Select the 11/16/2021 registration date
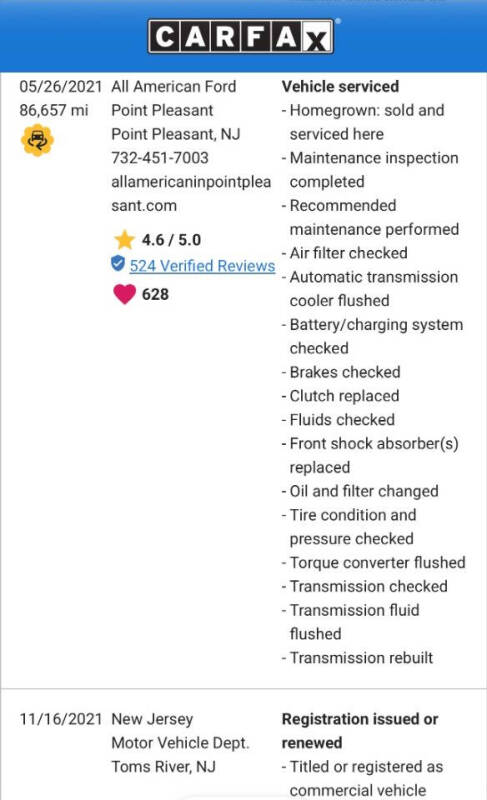 point(61,719)
